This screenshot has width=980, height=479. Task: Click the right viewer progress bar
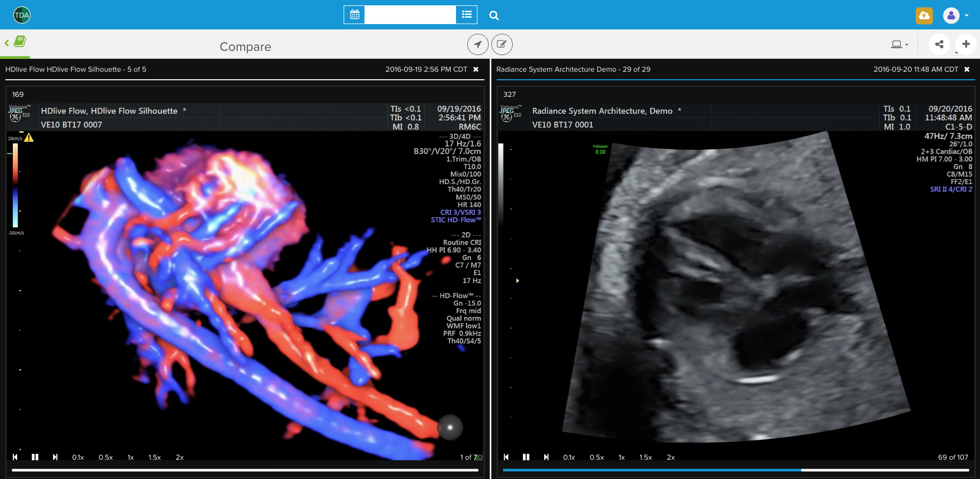[735, 470]
